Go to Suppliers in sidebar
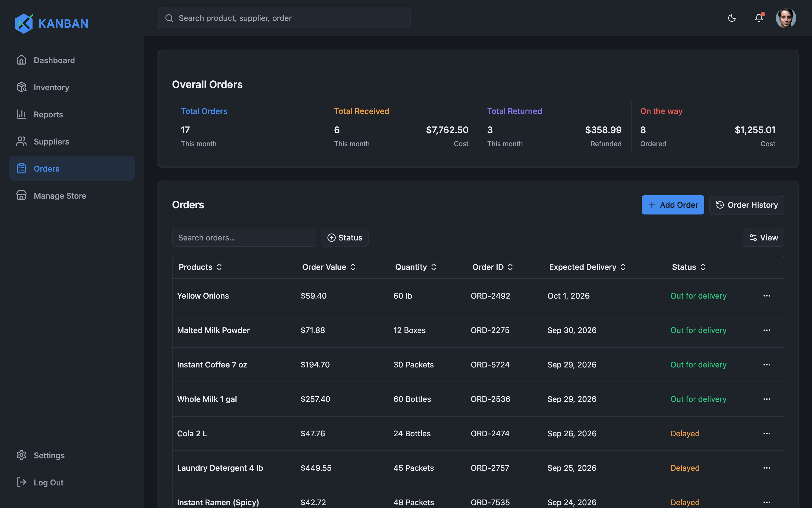The image size is (812, 508). (x=72, y=141)
